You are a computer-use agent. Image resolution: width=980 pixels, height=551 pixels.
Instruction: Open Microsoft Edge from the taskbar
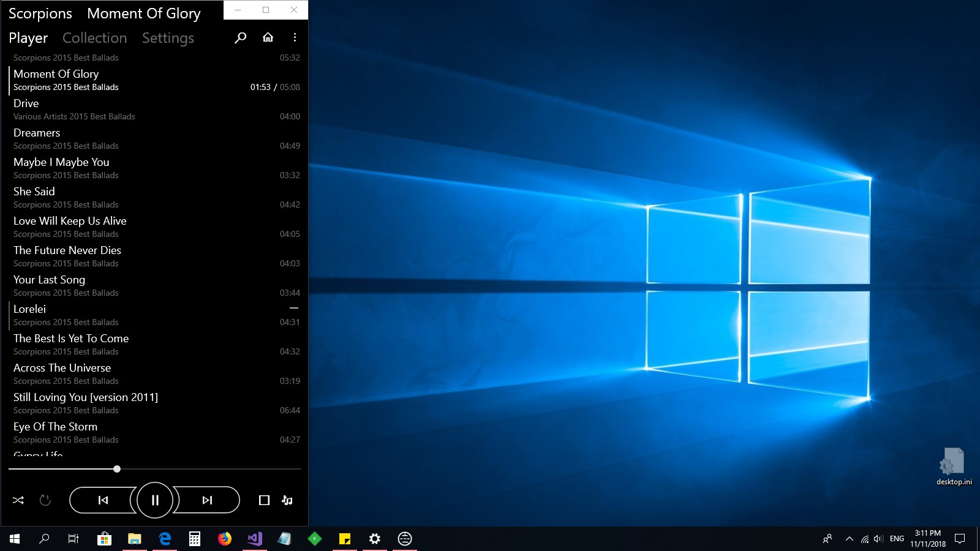click(164, 539)
